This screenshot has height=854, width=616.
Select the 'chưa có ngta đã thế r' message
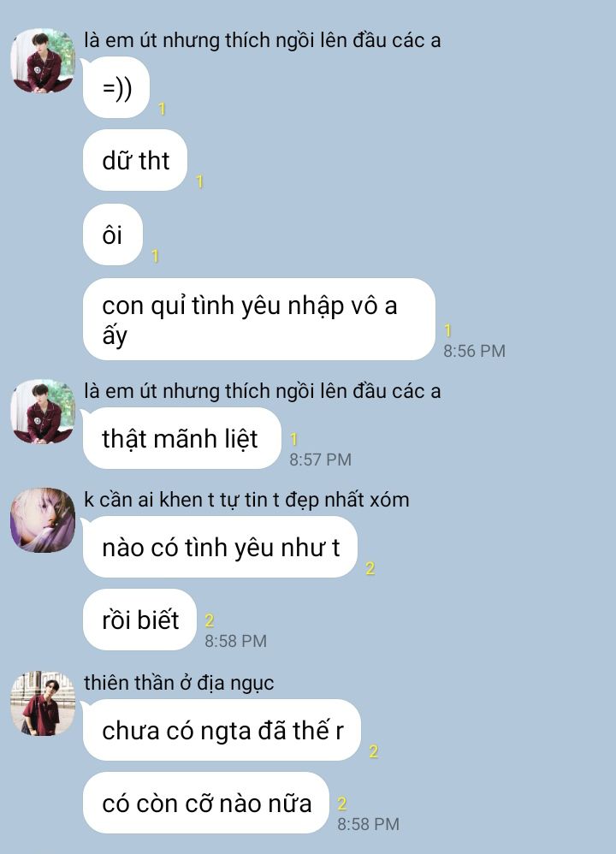click(x=222, y=730)
